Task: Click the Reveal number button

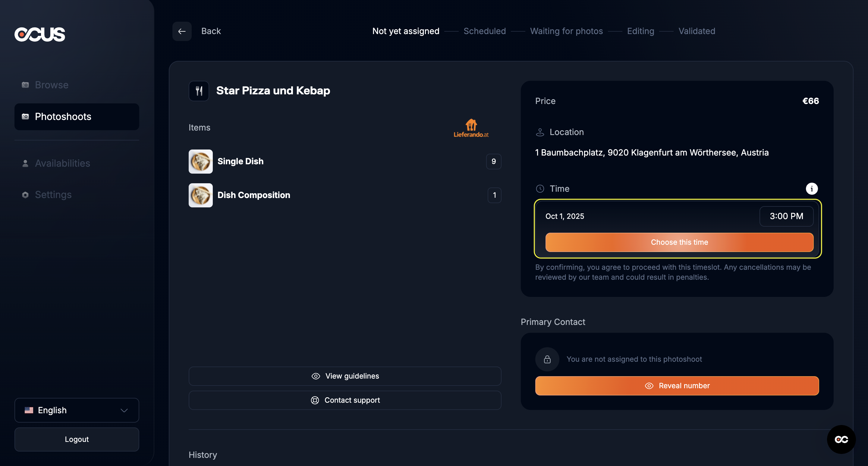Action: coord(677,386)
